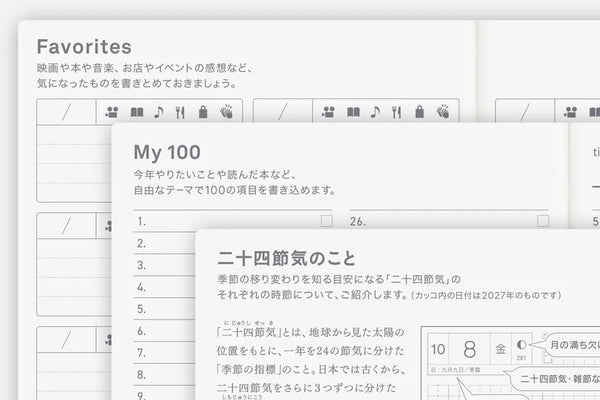Screen dimensions: 600x400
Task: Click the half-moon phase icon beside 金
Action: pos(521,344)
